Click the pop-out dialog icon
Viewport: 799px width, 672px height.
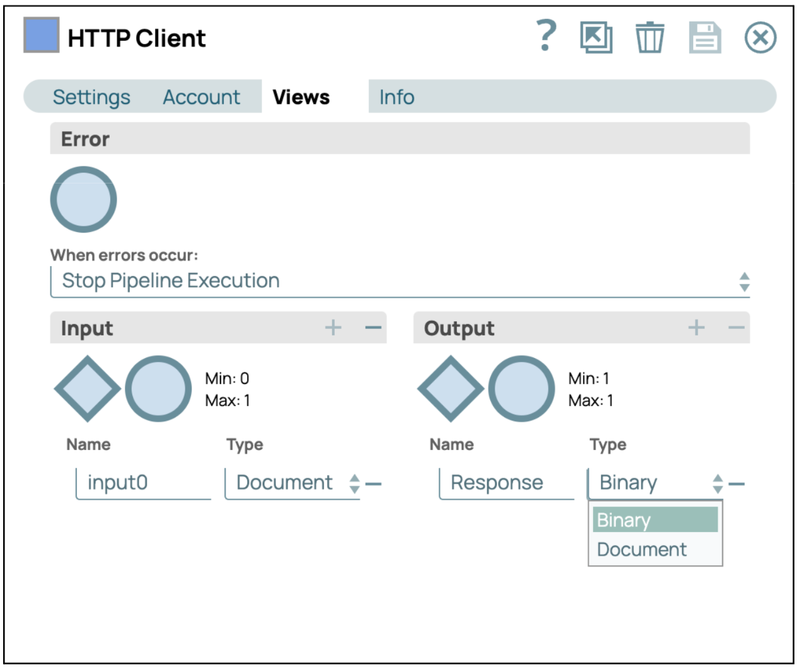point(596,37)
